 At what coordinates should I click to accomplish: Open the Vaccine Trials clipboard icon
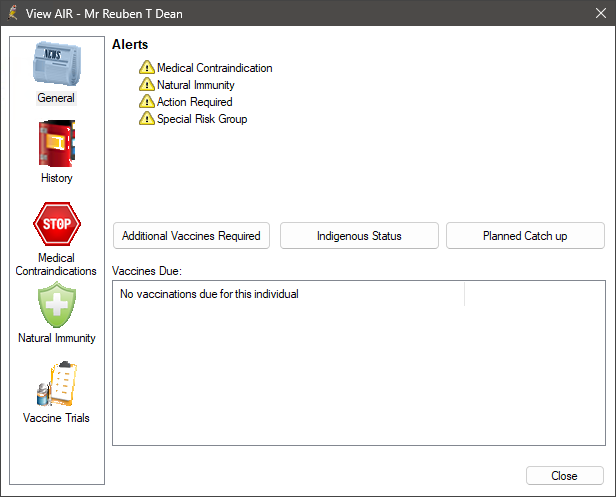pyautogui.click(x=56, y=384)
